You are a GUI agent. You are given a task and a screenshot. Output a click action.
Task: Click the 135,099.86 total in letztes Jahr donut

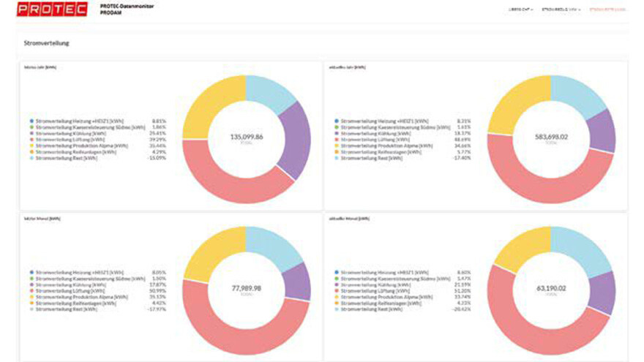pyautogui.click(x=247, y=137)
